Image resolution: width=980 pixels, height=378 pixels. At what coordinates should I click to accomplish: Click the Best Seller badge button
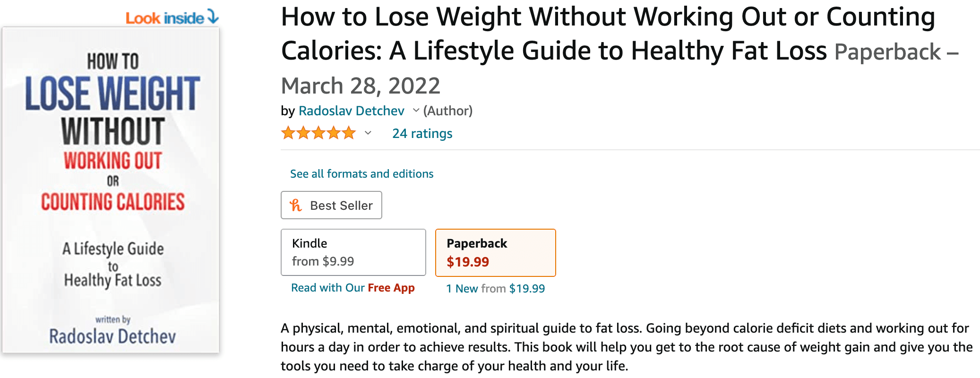[331, 205]
